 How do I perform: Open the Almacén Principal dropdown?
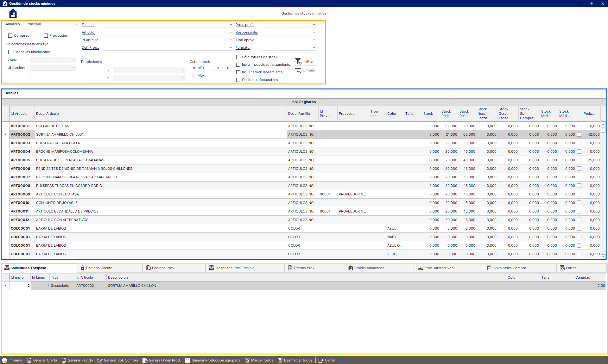76,24
